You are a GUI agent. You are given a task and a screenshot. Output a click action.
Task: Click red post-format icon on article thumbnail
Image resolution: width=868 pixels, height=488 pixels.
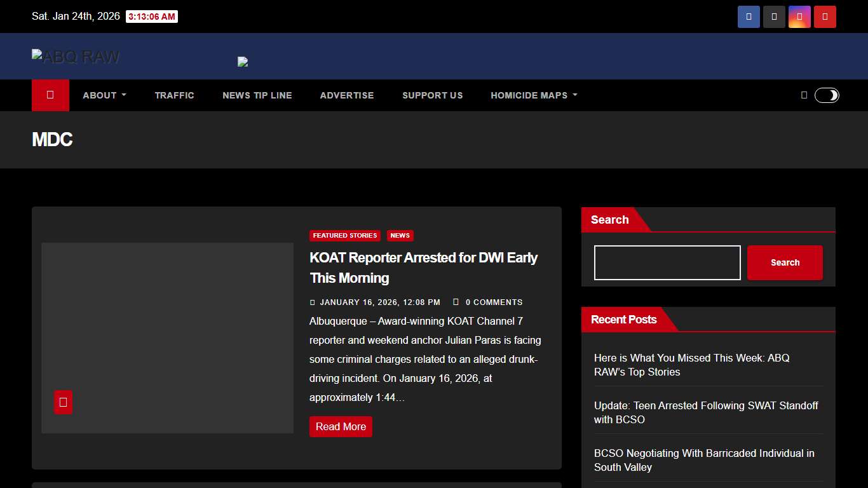click(x=63, y=402)
